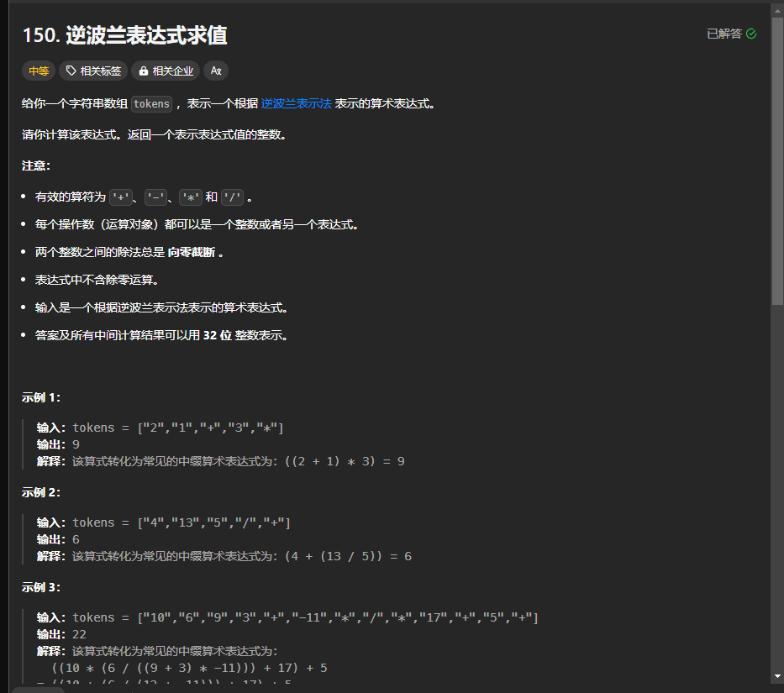Click the bold 32 位 text
This screenshot has height=693, width=784.
218,335
